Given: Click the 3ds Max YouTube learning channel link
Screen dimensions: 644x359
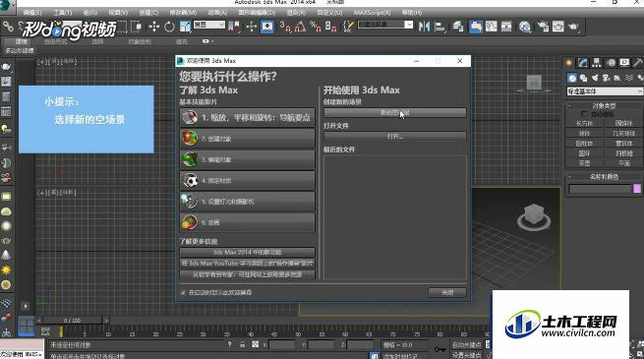Looking at the screenshot, I should tap(247, 263).
